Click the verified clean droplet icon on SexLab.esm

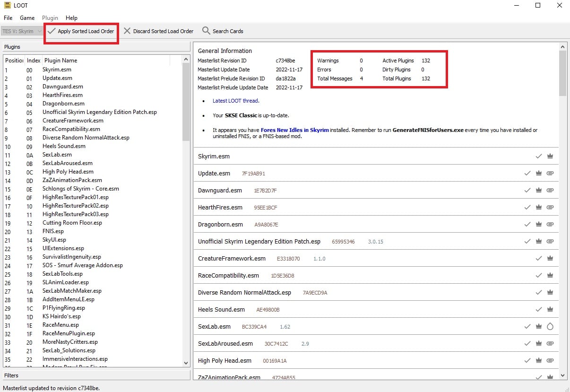coord(550,327)
